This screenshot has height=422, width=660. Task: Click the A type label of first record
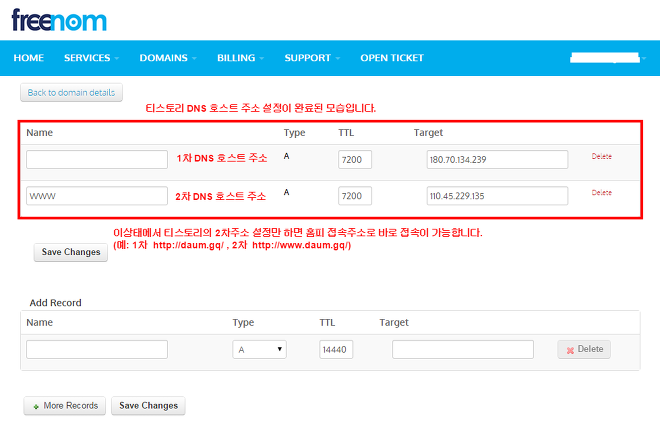pyautogui.click(x=286, y=156)
